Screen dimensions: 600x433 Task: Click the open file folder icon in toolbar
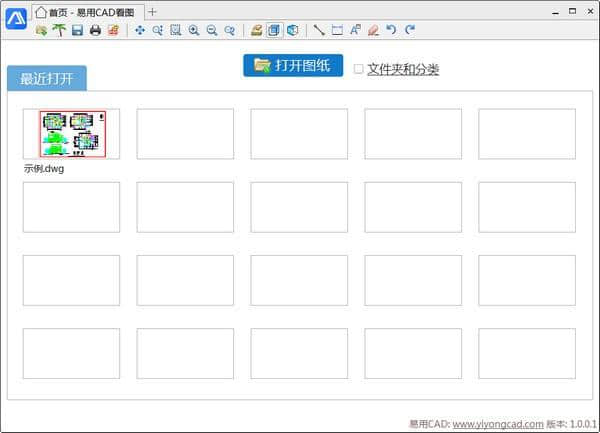coord(41,31)
